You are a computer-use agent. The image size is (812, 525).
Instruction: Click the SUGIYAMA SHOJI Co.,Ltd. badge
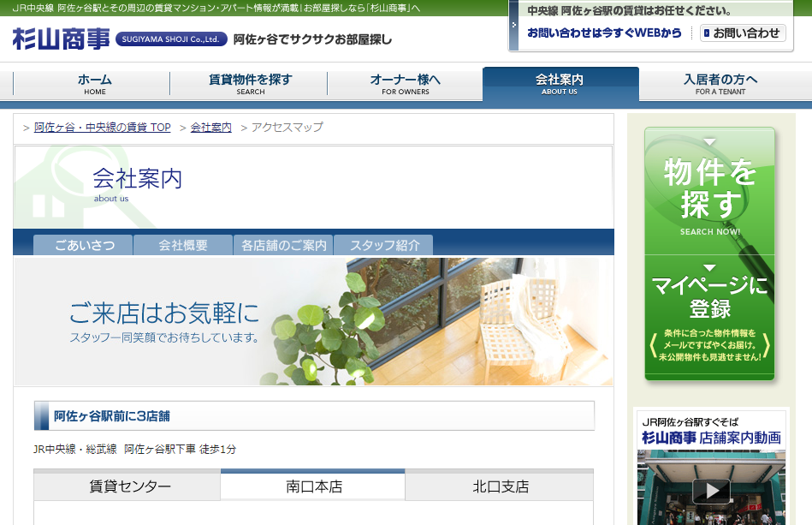[x=171, y=39]
